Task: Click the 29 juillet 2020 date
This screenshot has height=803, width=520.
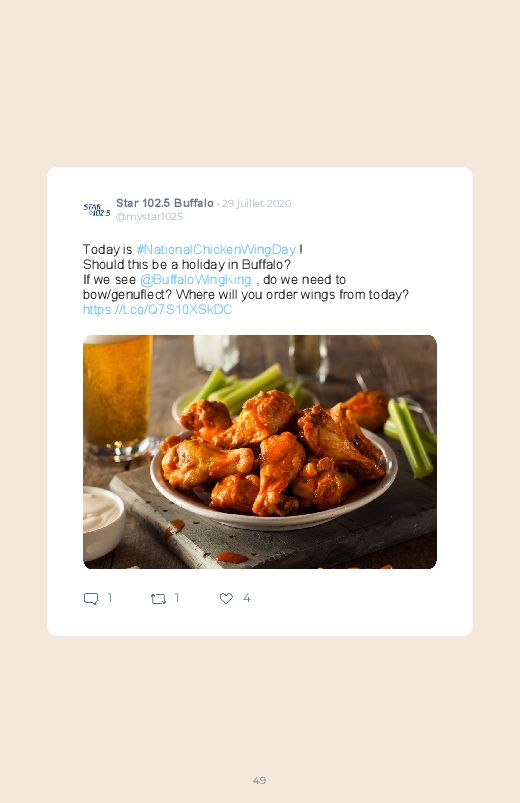Action: click(x=257, y=203)
